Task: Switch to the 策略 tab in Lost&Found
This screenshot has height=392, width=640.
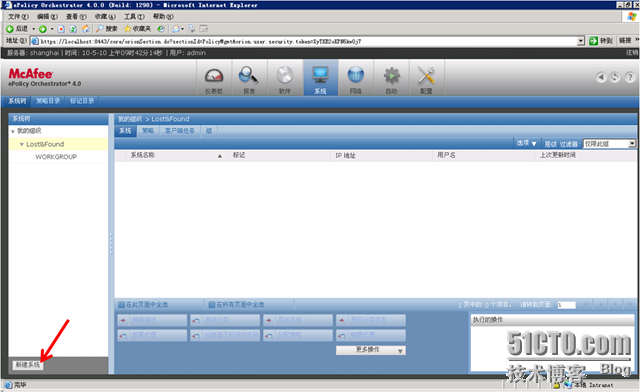Action: tap(148, 131)
